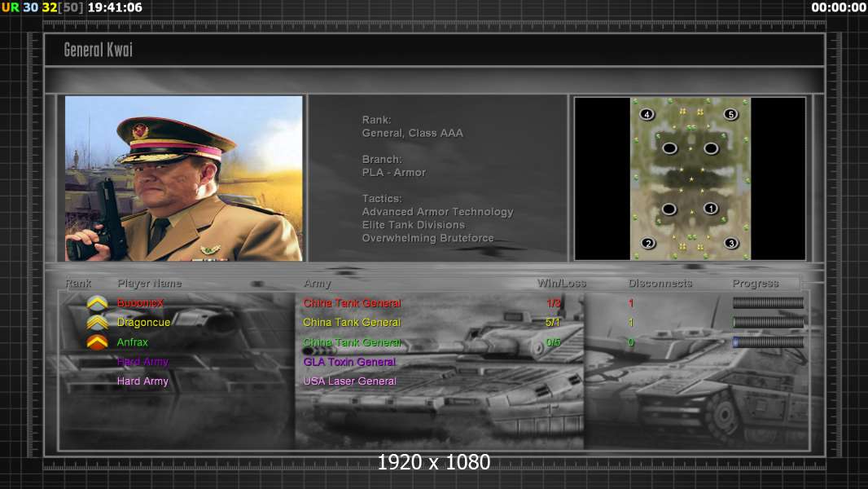
Task: Click Anfrax's disconnect count of 0
Action: point(631,342)
